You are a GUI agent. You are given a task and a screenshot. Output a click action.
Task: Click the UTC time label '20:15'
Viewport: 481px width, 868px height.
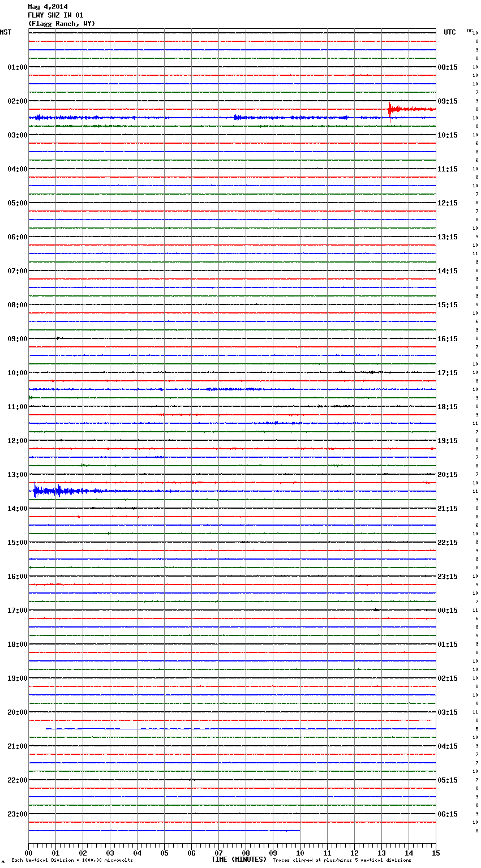pyautogui.click(x=448, y=475)
